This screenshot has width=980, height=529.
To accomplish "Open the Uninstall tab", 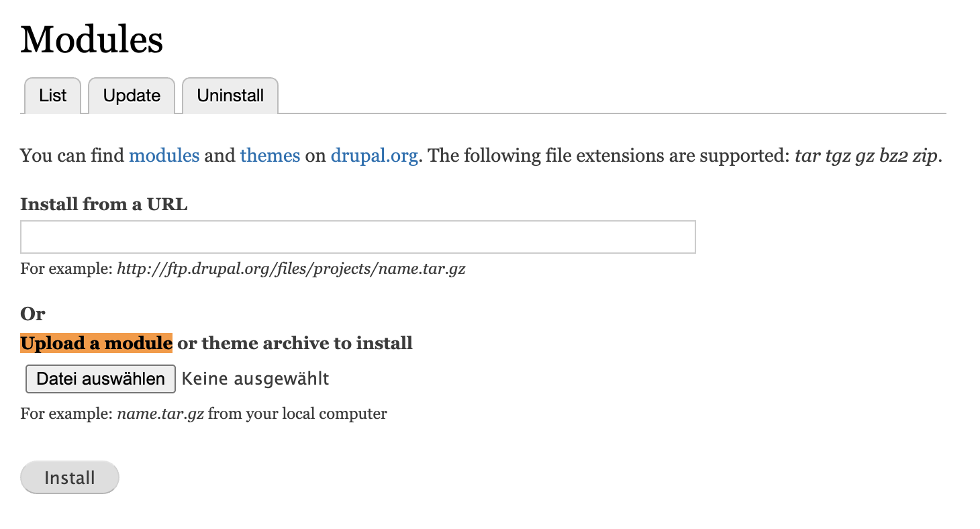I will coord(230,95).
